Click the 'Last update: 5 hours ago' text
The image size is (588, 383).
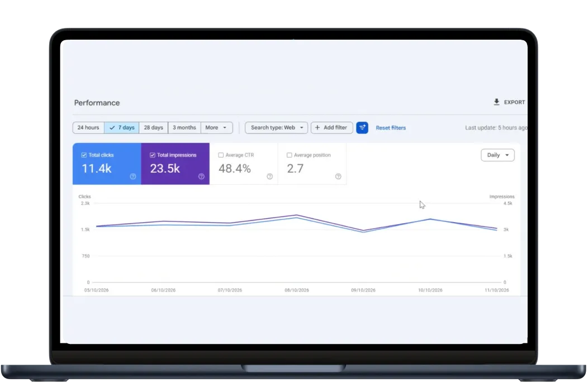pos(496,128)
